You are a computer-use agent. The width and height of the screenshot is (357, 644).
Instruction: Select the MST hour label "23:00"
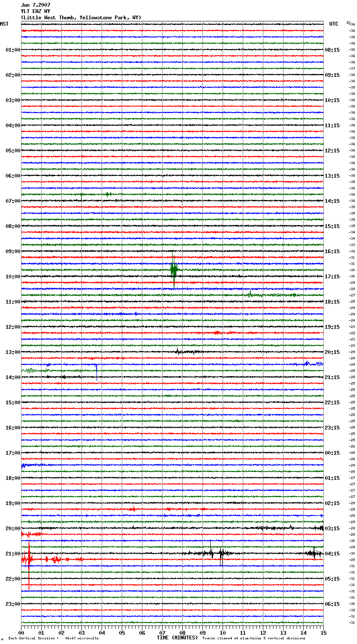click(x=13, y=604)
